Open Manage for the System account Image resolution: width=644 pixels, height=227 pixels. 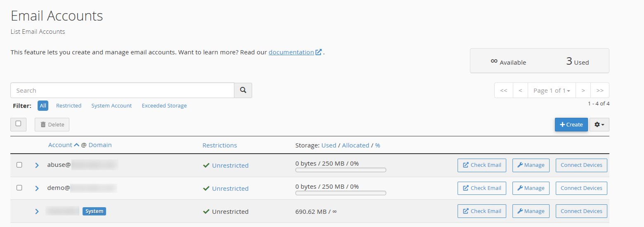tap(531, 211)
